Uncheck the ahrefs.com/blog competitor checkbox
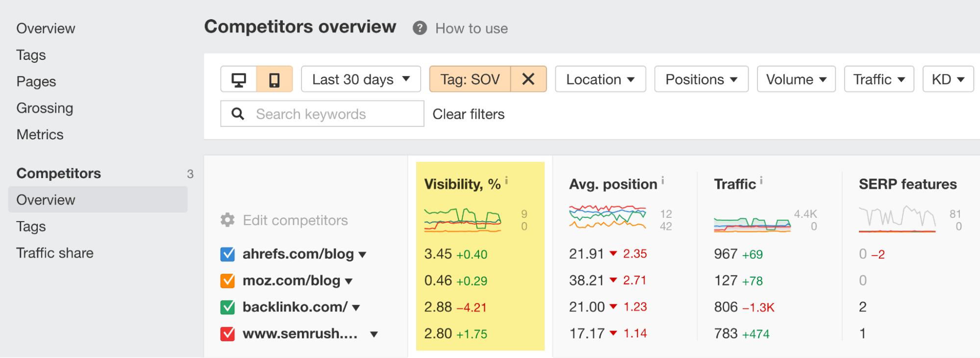This screenshot has width=980, height=358. pyautogui.click(x=227, y=254)
